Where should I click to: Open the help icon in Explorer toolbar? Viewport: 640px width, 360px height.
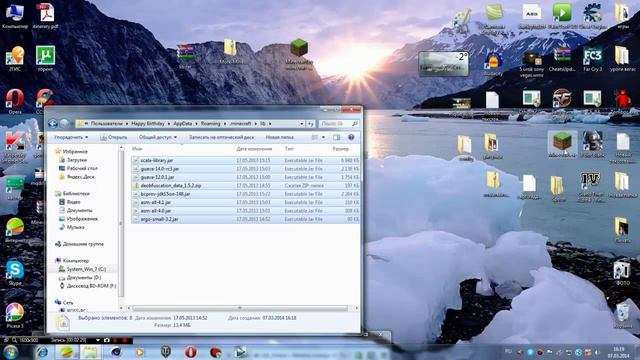pyautogui.click(x=351, y=137)
